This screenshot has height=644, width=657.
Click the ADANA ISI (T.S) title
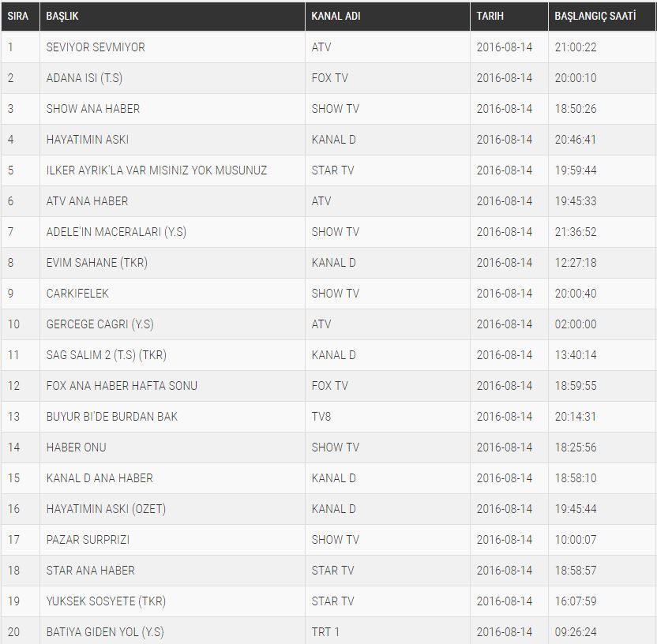pyautogui.click(x=84, y=78)
